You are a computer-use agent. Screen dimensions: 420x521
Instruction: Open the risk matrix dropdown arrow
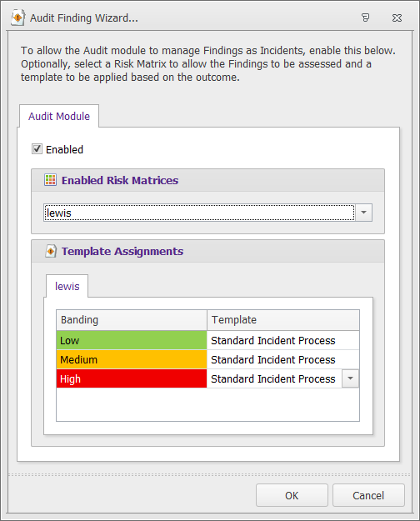363,213
